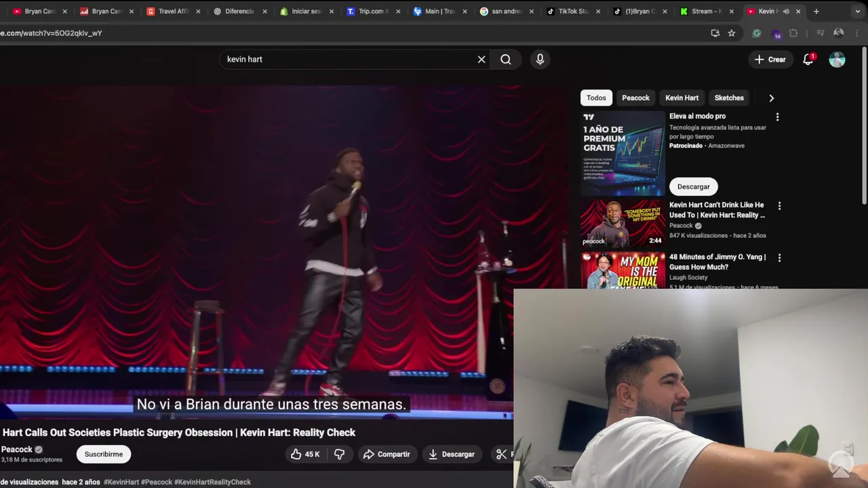Like the video with 45 K likes
This screenshot has width=868, height=488.
(305, 454)
